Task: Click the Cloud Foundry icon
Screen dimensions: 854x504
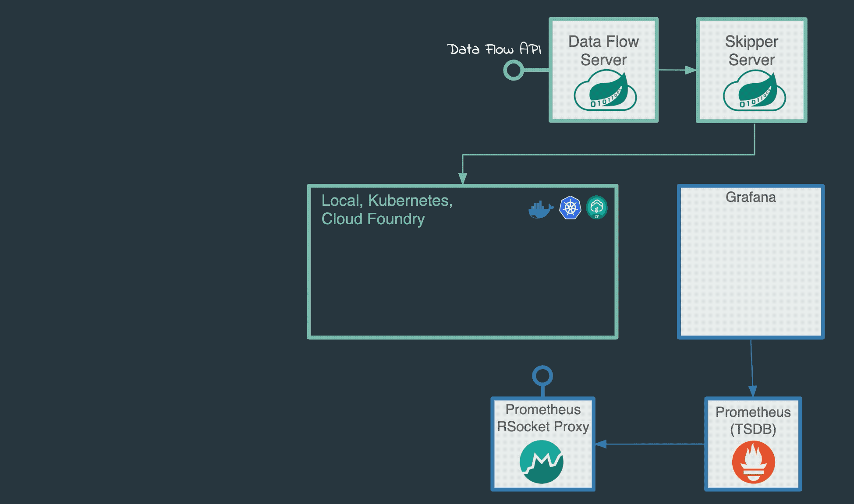Action: pos(597,208)
